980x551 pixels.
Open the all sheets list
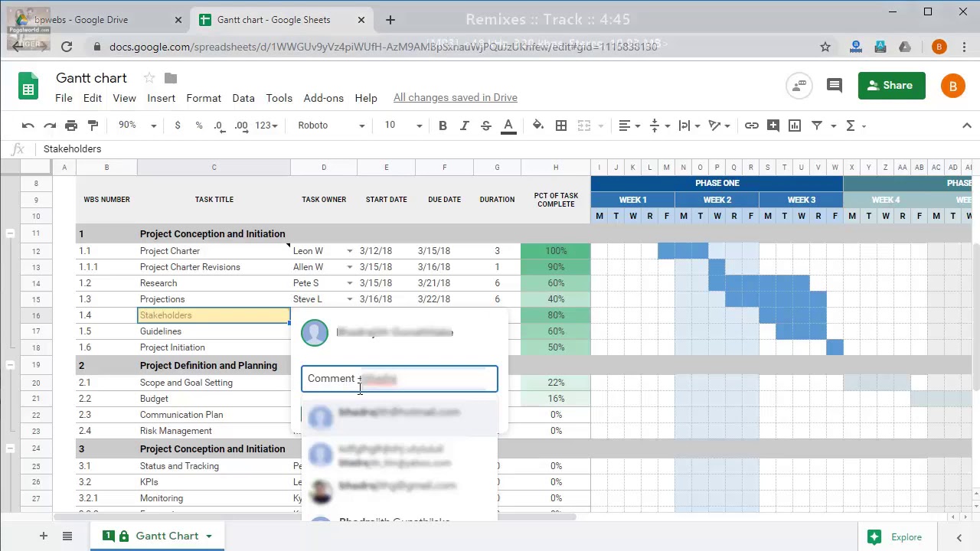click(67, 536)
